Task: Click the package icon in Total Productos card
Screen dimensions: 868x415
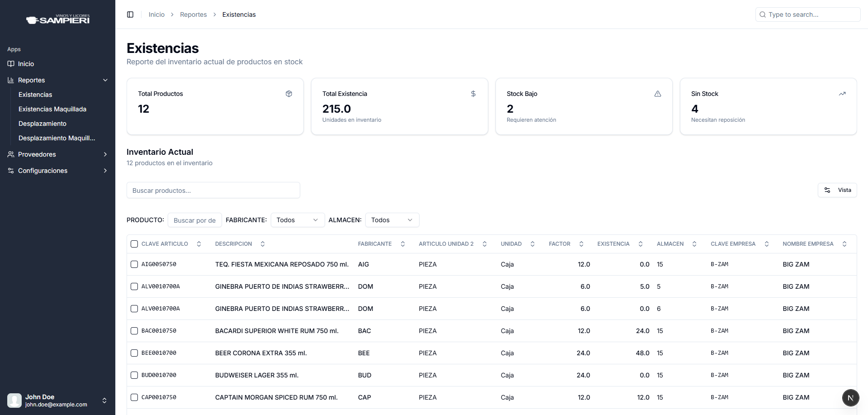Action: pyautogui.click(x=289, y=94)
